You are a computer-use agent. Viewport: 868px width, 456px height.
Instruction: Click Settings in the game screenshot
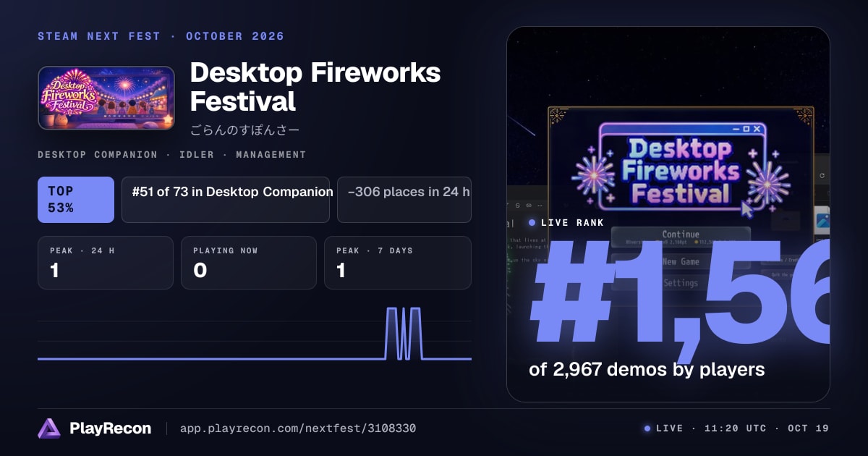(681, 283)
